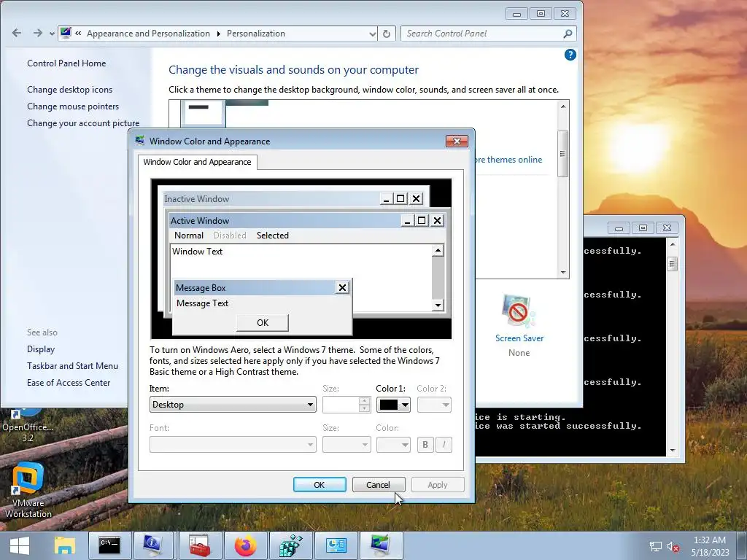Select the theme thumbnail in themes list
747x560 pixels.
(203, 112)
